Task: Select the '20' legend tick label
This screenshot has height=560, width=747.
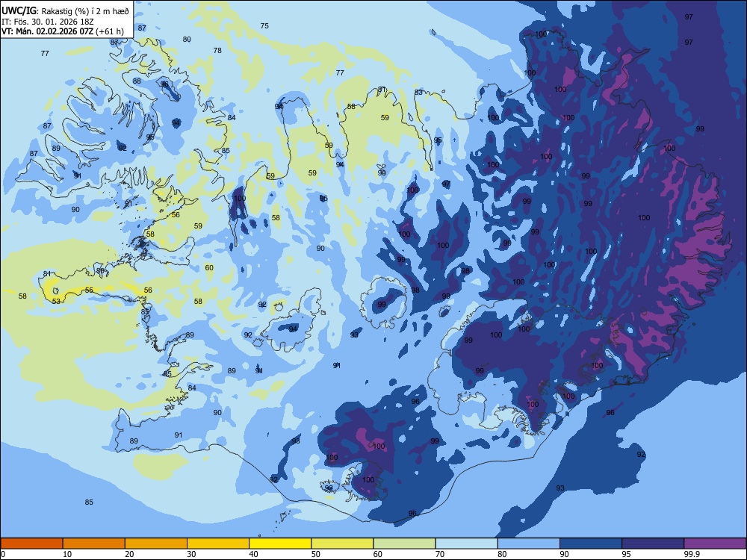Action: coord(129,554)
